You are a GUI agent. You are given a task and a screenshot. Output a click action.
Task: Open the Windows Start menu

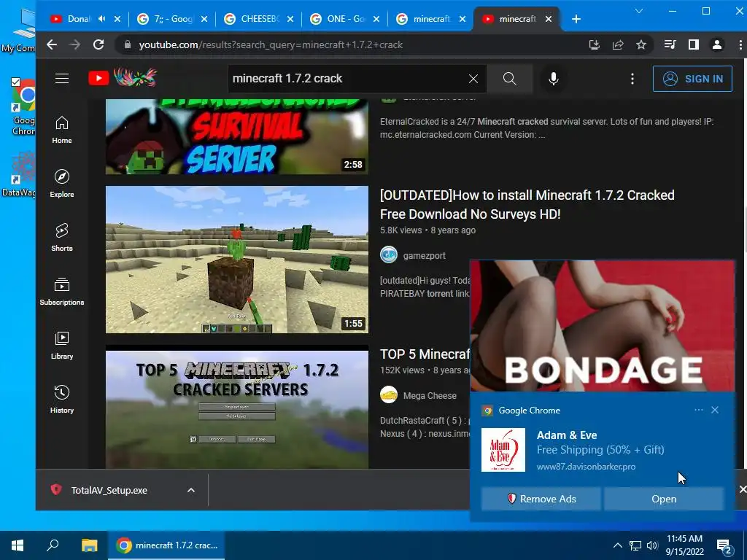pyautogui.click(x=18, y=545)
